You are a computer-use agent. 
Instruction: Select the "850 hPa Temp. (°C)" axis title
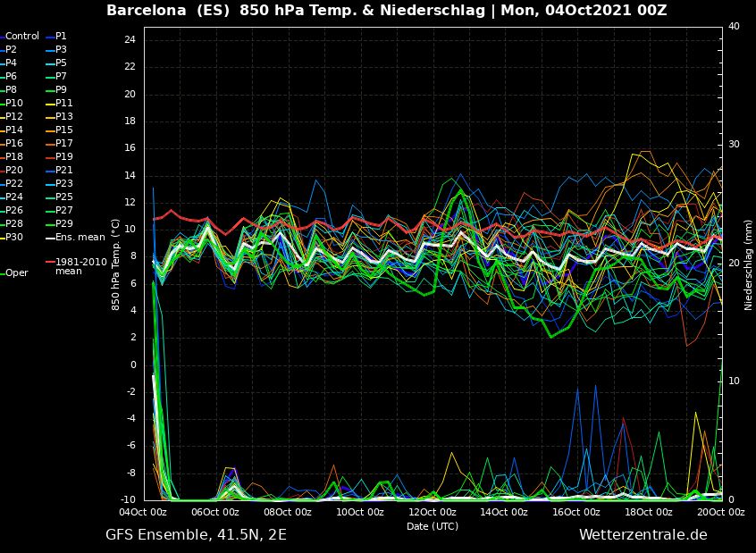pyautogui.click(x=115, y=264)
